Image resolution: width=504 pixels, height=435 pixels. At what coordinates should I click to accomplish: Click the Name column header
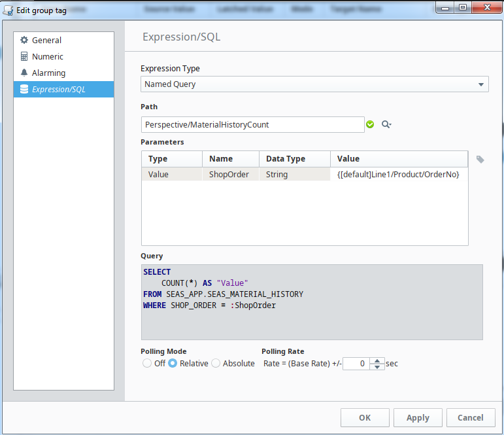point(231,159)
